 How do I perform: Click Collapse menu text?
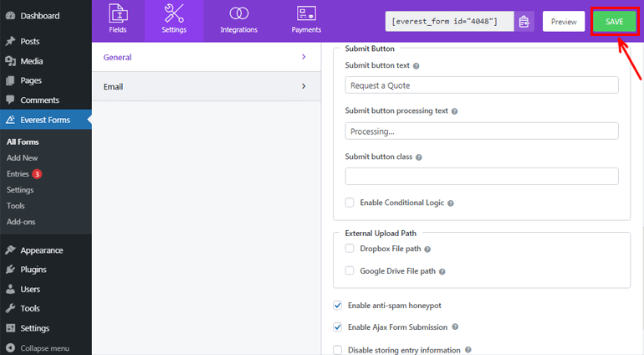[x=45, y=348]
